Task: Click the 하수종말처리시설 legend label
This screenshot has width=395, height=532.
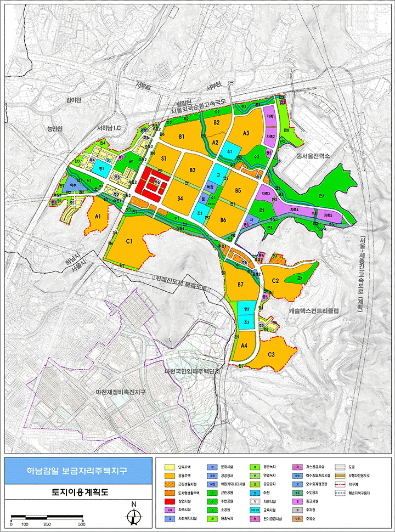Action: coord(318,476)
